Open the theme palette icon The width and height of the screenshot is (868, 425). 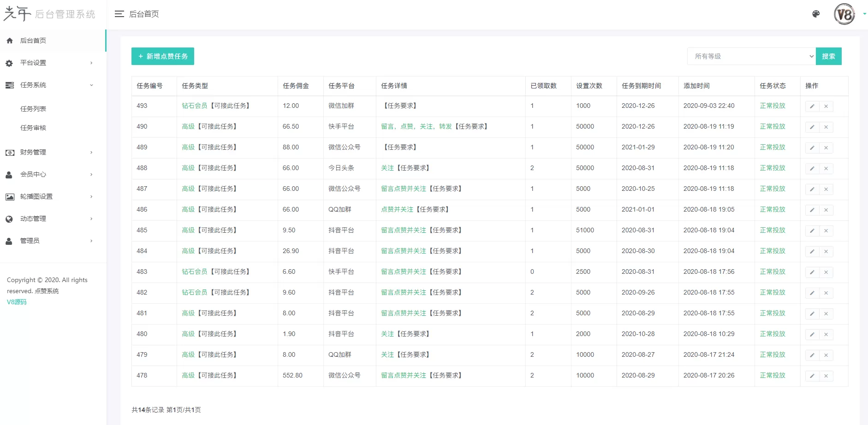click(x=816, y=14)
